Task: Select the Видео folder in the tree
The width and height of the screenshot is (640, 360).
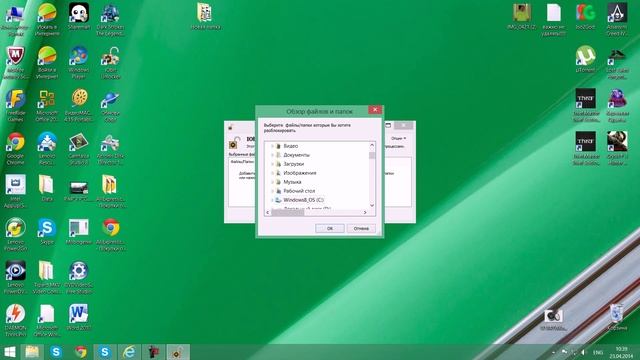Action: pos(291,146)
